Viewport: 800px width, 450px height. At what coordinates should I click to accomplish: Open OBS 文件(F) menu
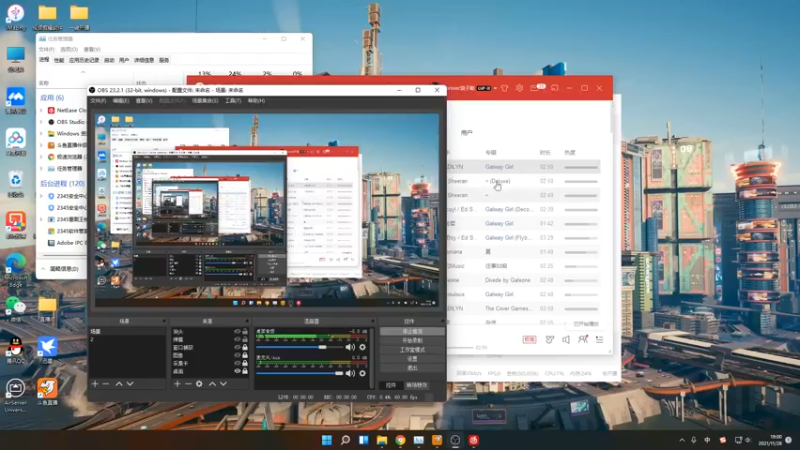(x=98, y=101)
